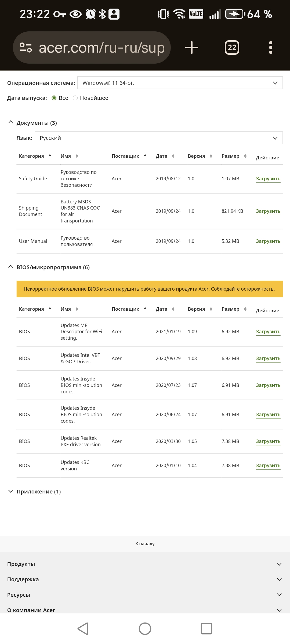Tap the acer.com address bar field
The width and height of the screenshot is (290, 644).
click(102, 48)
